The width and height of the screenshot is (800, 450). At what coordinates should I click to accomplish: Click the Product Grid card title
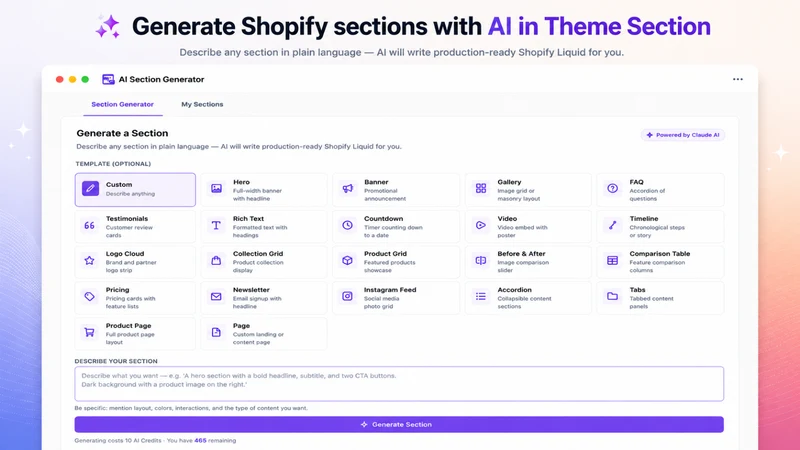point(385,254)
